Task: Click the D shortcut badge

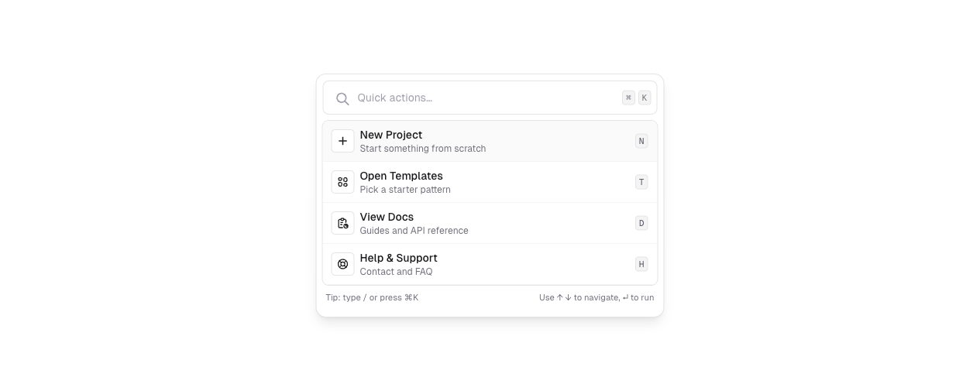Action: [641, 223]
